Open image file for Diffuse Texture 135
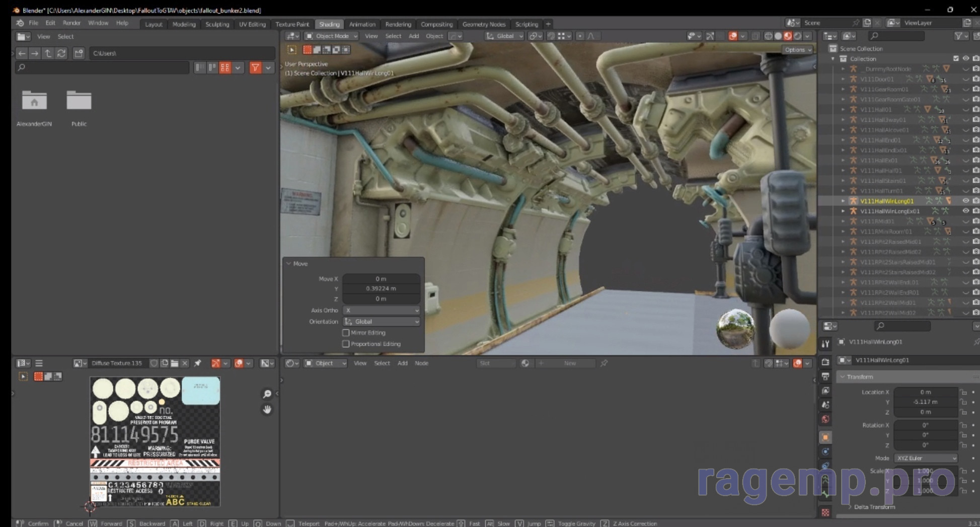The width and height of the screenshot is (980, 527). 174,363
